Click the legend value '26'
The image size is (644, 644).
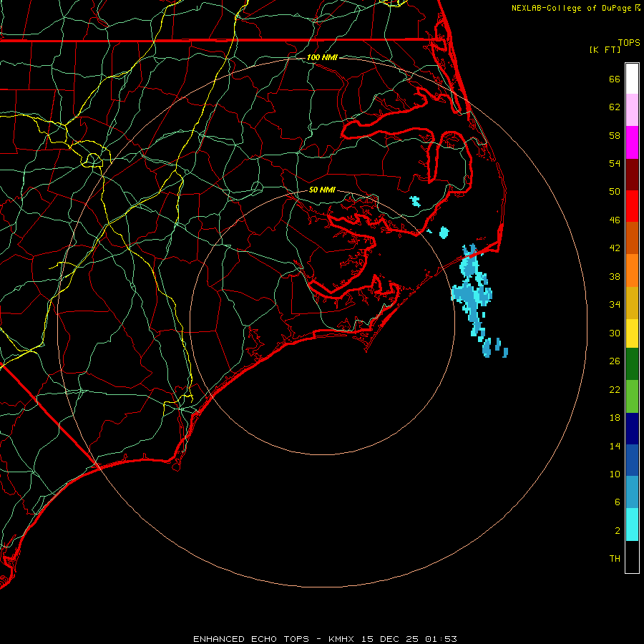point(615,361)
